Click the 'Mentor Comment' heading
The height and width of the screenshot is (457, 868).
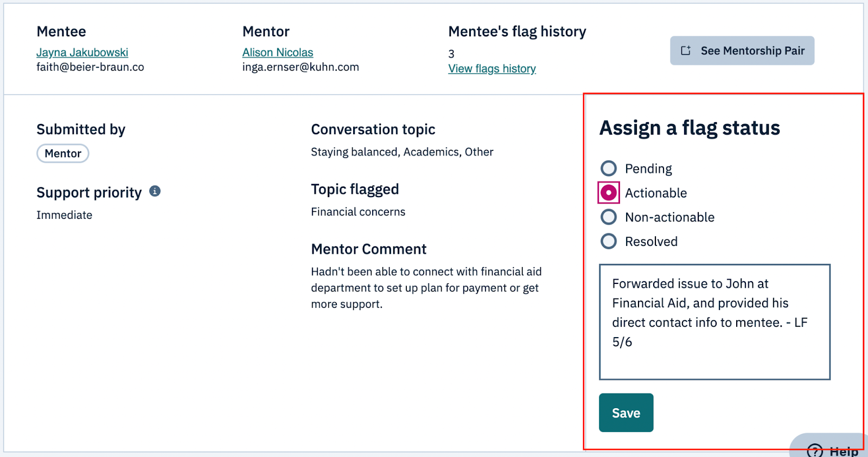pyautogui.click(x=369, y=249)
